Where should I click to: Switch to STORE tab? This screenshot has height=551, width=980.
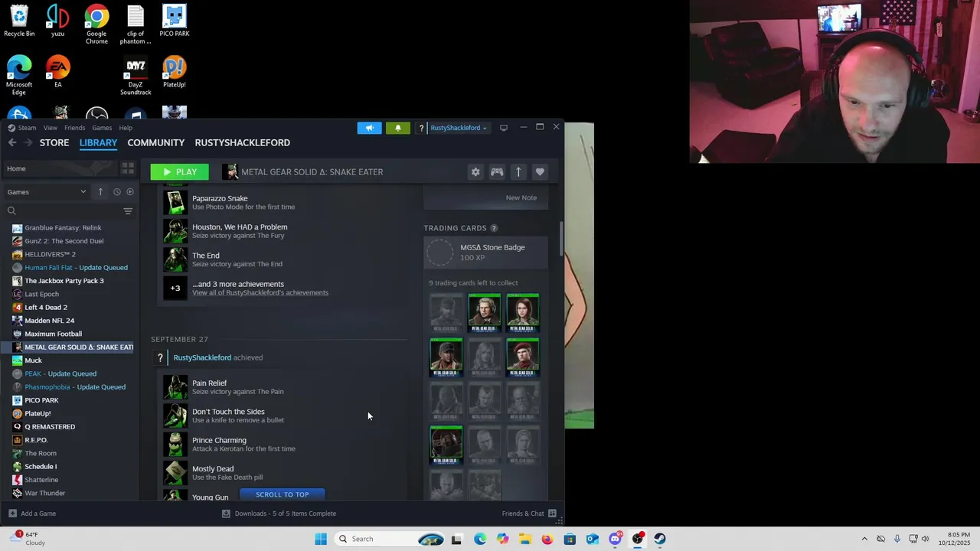(54, 142)
